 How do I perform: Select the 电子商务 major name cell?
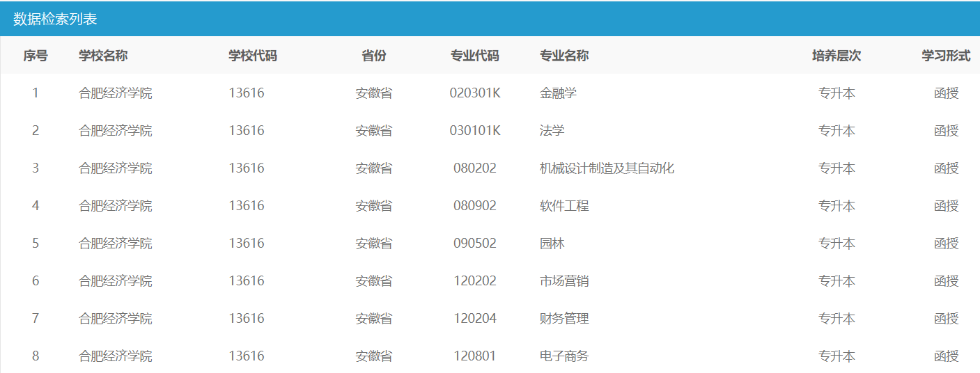[564, 356]
